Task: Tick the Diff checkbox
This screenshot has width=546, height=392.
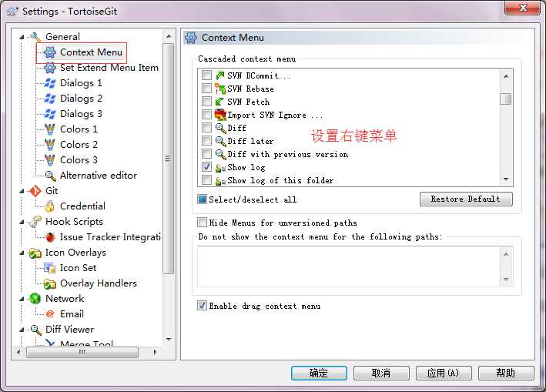Action: click(206, 127)
